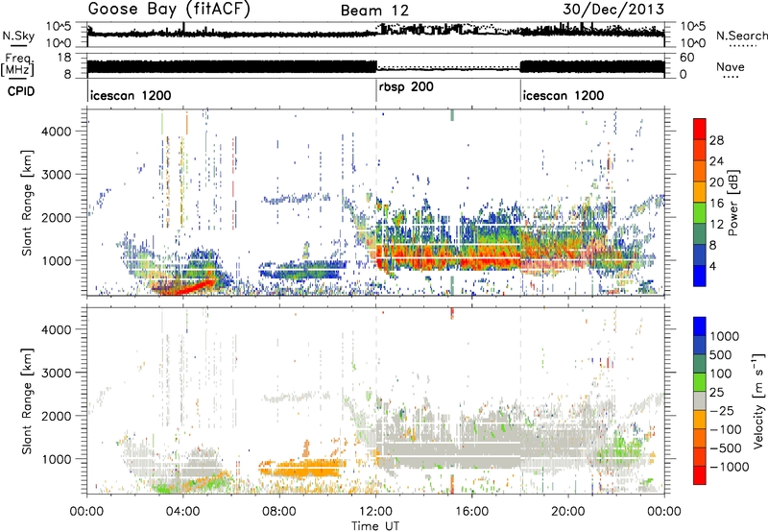Click the Time UT axis title
This screenshot has width=768, height=532.
tap(375, 526)
